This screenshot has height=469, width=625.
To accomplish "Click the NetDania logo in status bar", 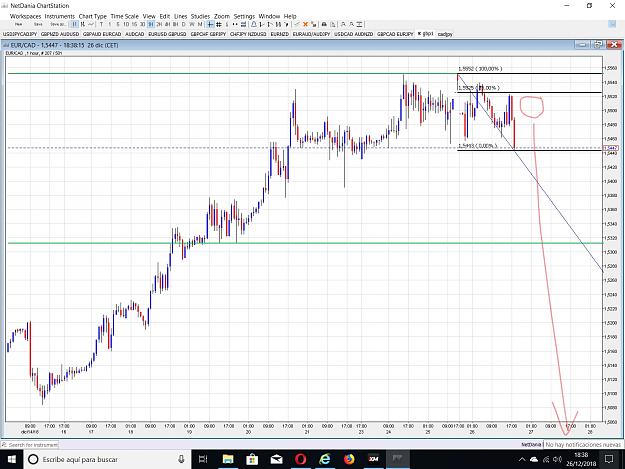I will point(531,444).
